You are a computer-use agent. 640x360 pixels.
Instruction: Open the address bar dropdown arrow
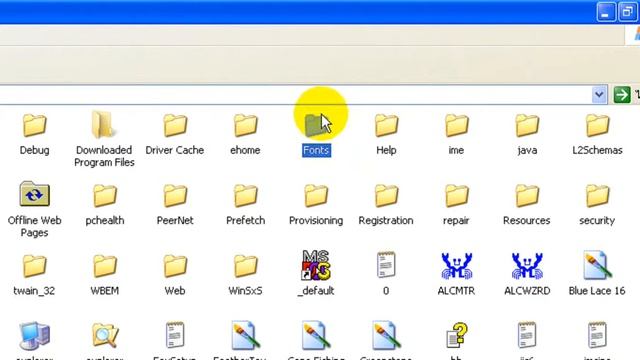click(x=599, y=95)
